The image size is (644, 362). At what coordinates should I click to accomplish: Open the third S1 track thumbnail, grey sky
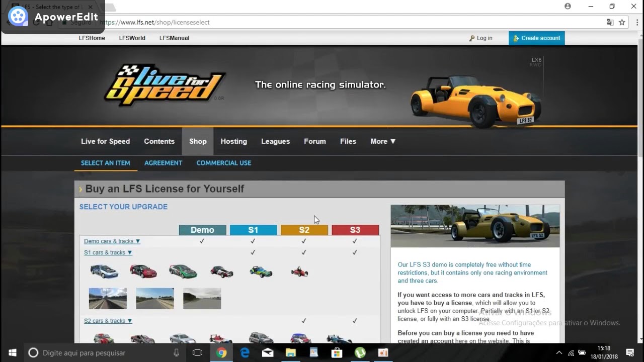coord(202,298)
